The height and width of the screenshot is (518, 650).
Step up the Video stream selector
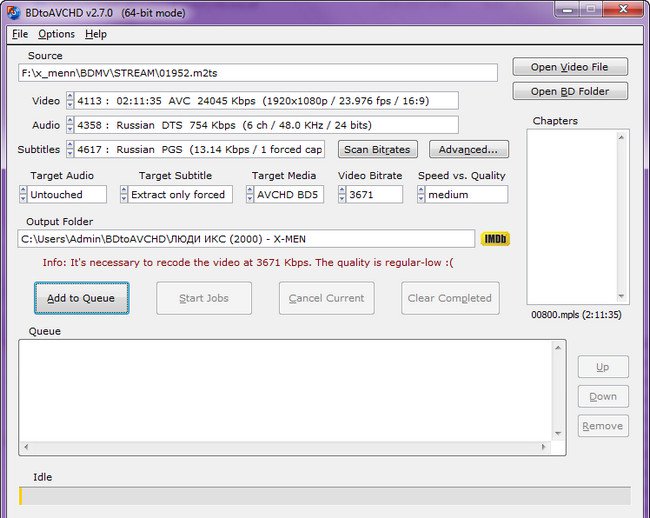coord(70,96)
